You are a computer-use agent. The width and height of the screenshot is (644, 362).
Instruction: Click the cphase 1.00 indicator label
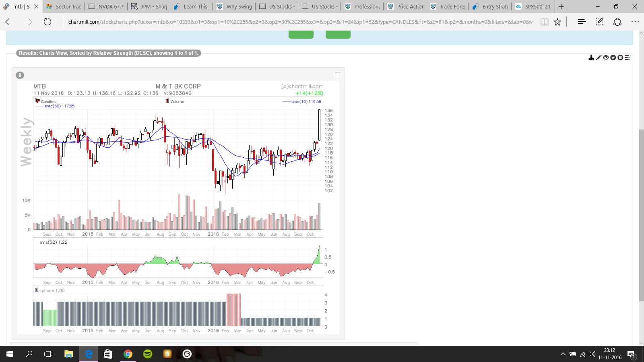pyautogui.click(x=50, y=290)
